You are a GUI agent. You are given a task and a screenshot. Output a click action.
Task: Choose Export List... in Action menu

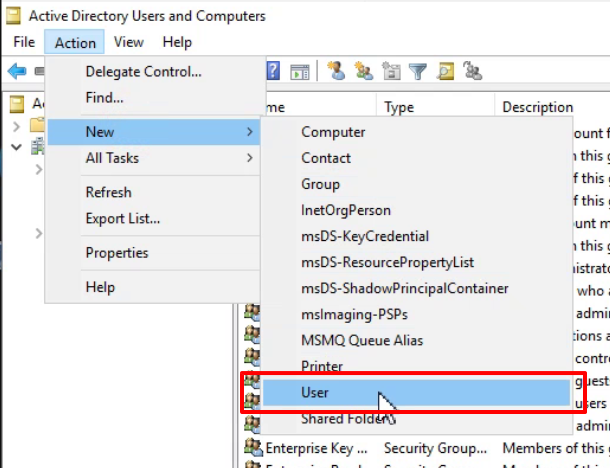coord(153,218)
